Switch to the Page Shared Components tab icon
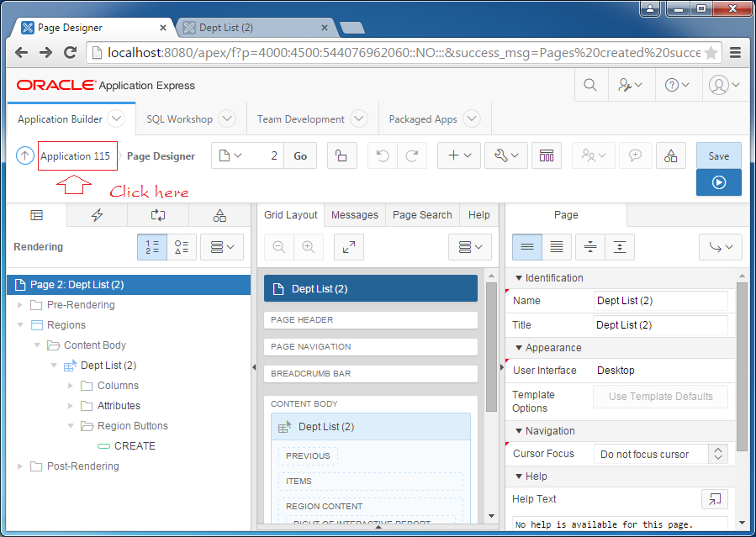 pyautogui.click(x=219, y=215)
